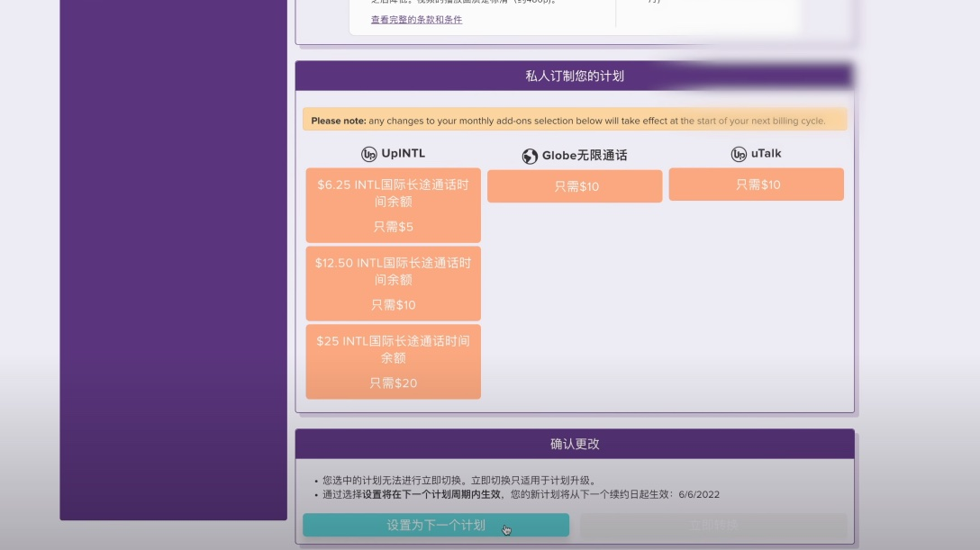
Task: Add the uTalk add-on for 只需$10
Action: pos(757,185)
